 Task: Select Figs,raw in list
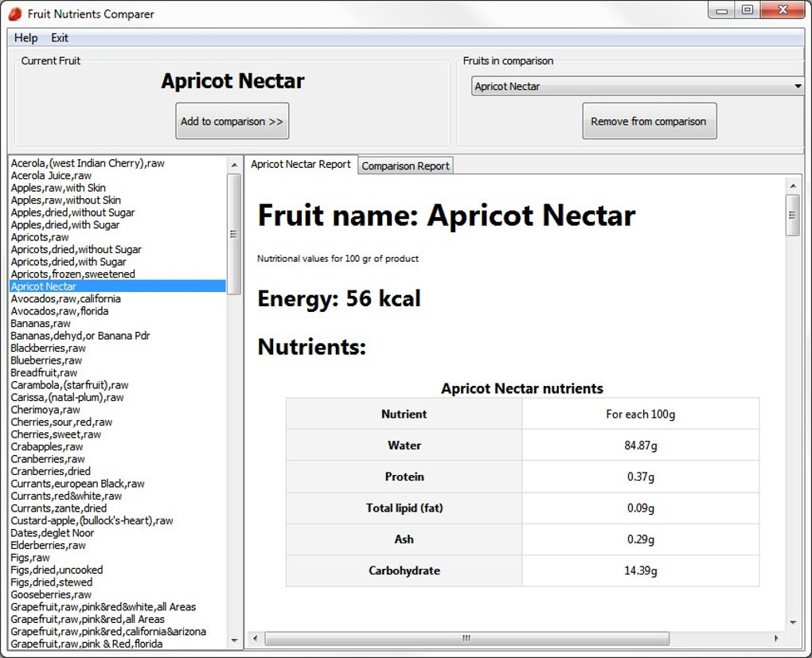coord(118,558)
